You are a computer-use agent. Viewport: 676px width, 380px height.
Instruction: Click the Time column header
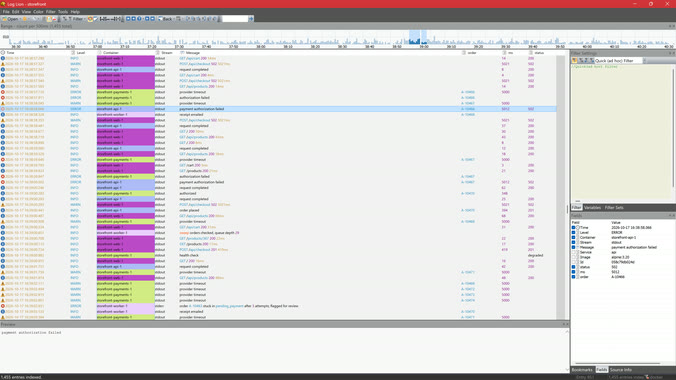click(34, 53)
